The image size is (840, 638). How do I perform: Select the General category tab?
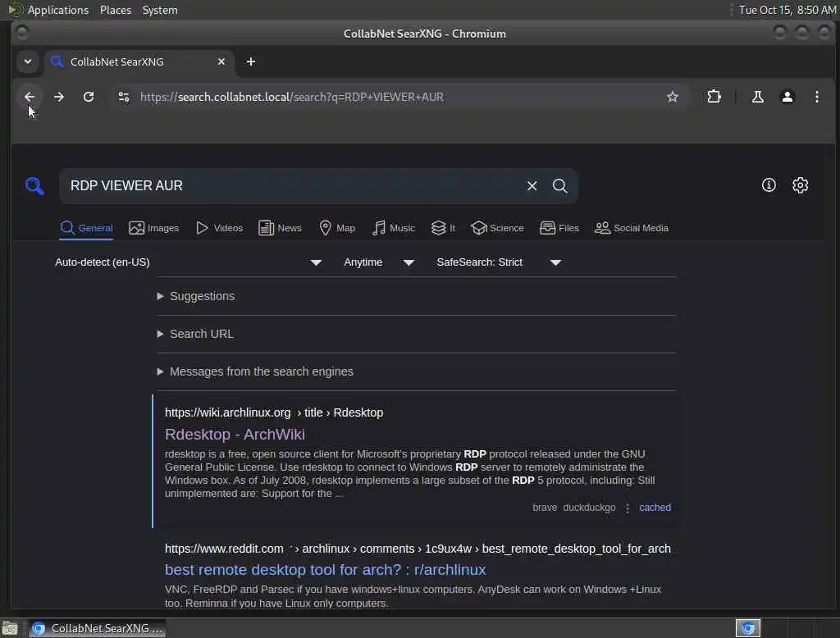pyautogui.click(x=86, y=228)
